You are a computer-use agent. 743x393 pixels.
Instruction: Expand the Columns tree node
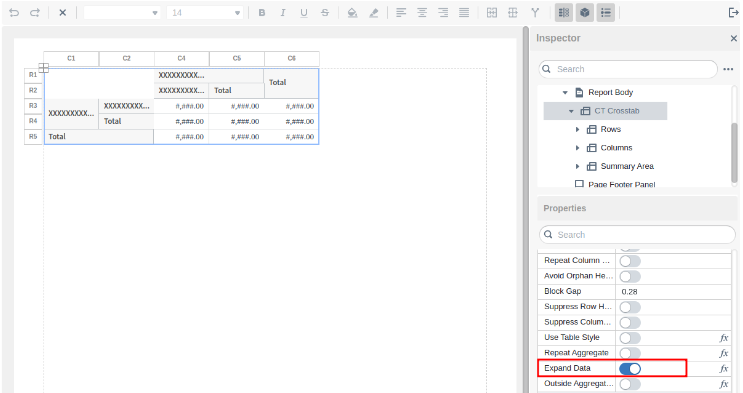[577, 148]
